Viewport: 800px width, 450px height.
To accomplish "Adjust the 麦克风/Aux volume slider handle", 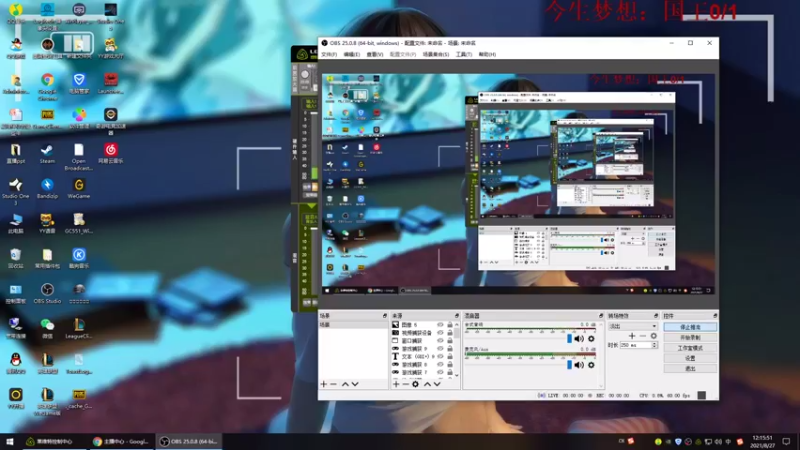I will pos(569,365).
